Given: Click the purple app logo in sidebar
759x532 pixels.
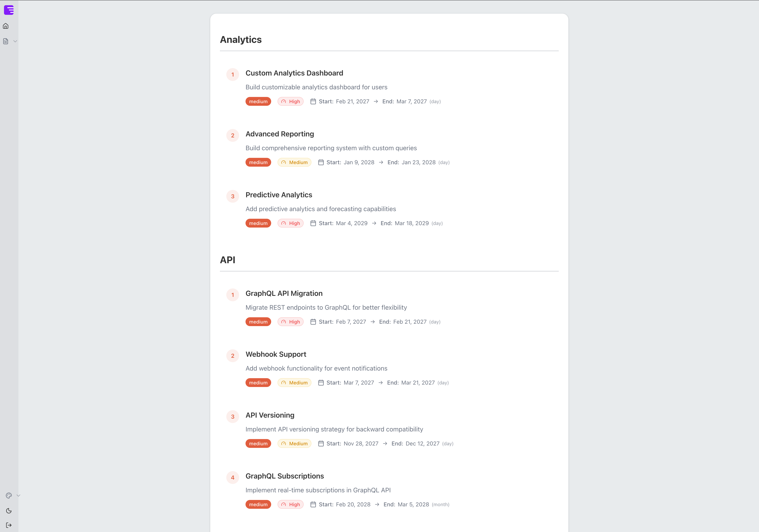Looking at the screenshot, I should pos(9,10).
